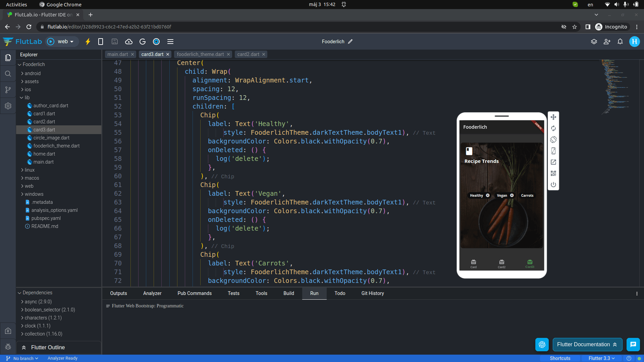Screen dimensions: 644x362
Task: Click the edit project name pencil
Action: [x=350, y=42]
